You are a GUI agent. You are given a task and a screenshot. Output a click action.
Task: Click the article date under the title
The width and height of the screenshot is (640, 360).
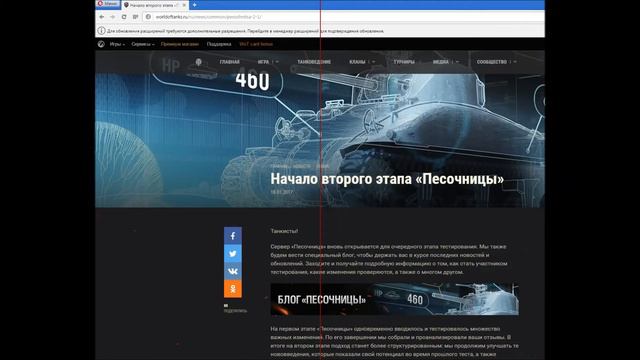tap(281, 192)
